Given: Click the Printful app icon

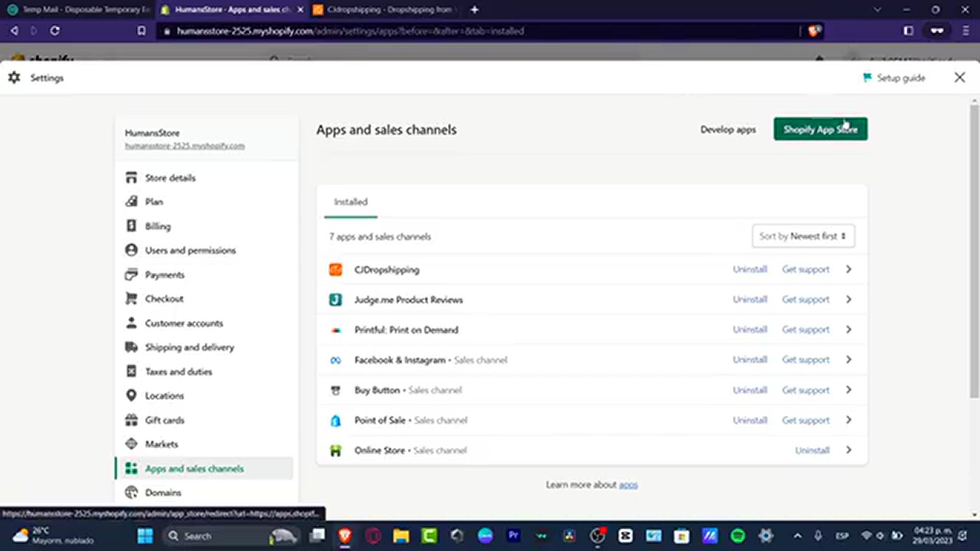Looking at the screenshot, I should [335, 330].
